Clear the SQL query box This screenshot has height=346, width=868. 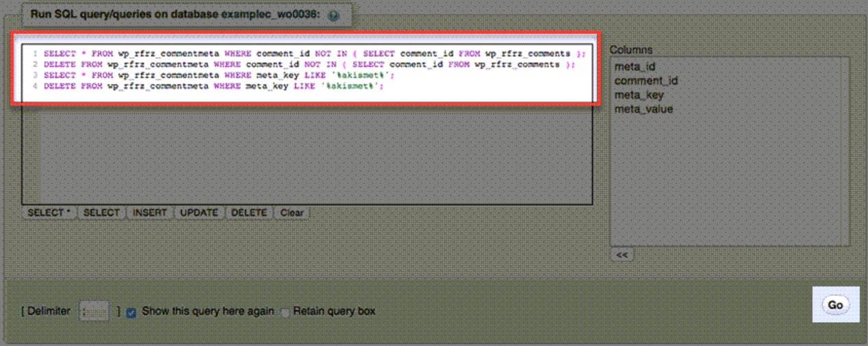click(292, 213)
